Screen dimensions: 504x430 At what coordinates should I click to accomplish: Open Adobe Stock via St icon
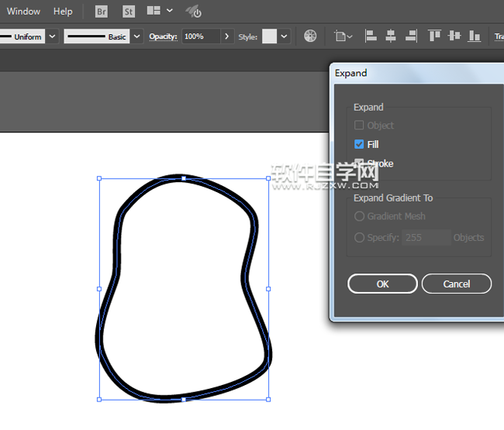point(128,12)
